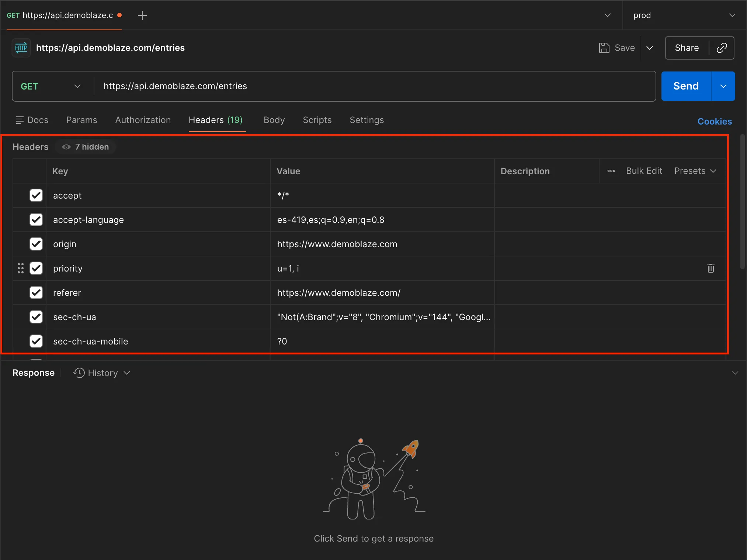Disable the origin header checkbox
The width and height of the screenshot is (747, 560).
[x=36, y=244]
